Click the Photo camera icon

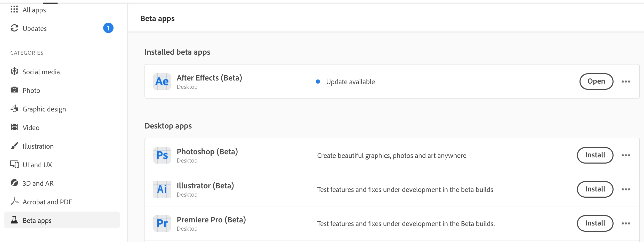(14, 90)
